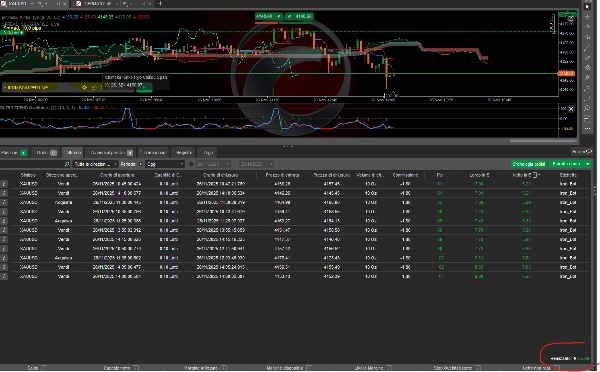This screenshot has height=372, width=600.
Task: Expand arrow on green statement button
Action: 587,164
